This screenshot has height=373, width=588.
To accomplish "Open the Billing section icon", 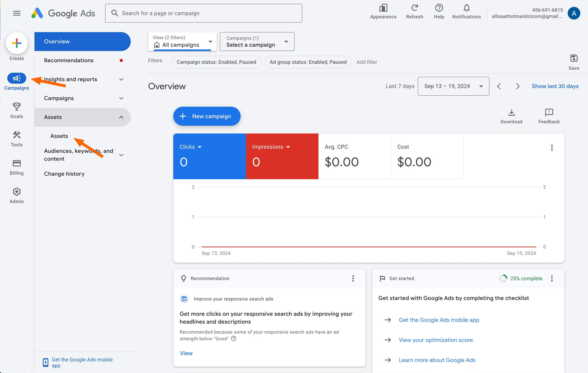I will coord(16,163).
